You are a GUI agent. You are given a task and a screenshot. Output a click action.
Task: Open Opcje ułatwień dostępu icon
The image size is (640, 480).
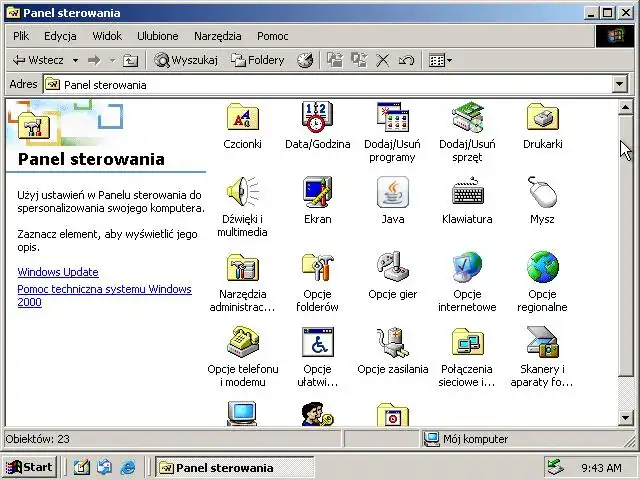tap(317, 342)
